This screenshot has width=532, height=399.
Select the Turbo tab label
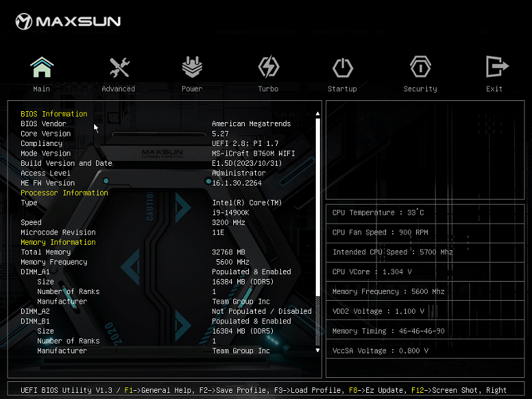268,89
